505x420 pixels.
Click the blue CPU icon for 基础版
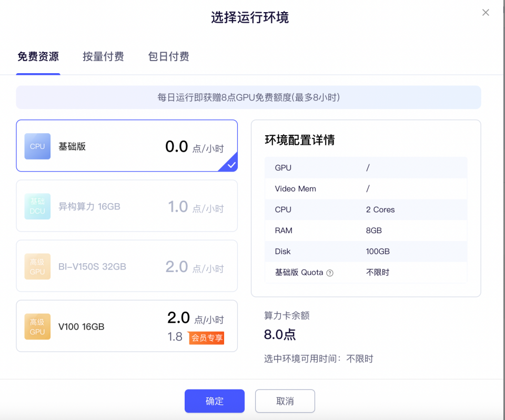click(x=37, y=146)
